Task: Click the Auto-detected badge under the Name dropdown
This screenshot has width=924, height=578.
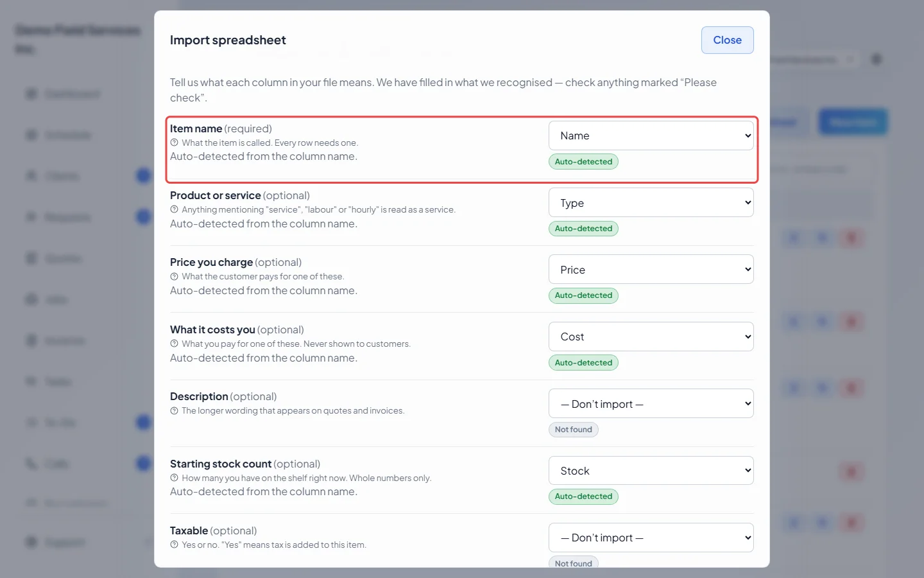Action: (x=583, y=162)
